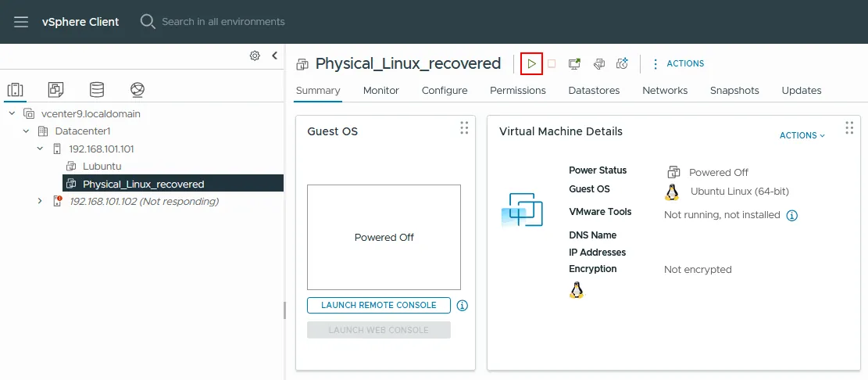Click the search magnifier icon
The height and width of the screenshot is (380, 868).
pos(148,22)
